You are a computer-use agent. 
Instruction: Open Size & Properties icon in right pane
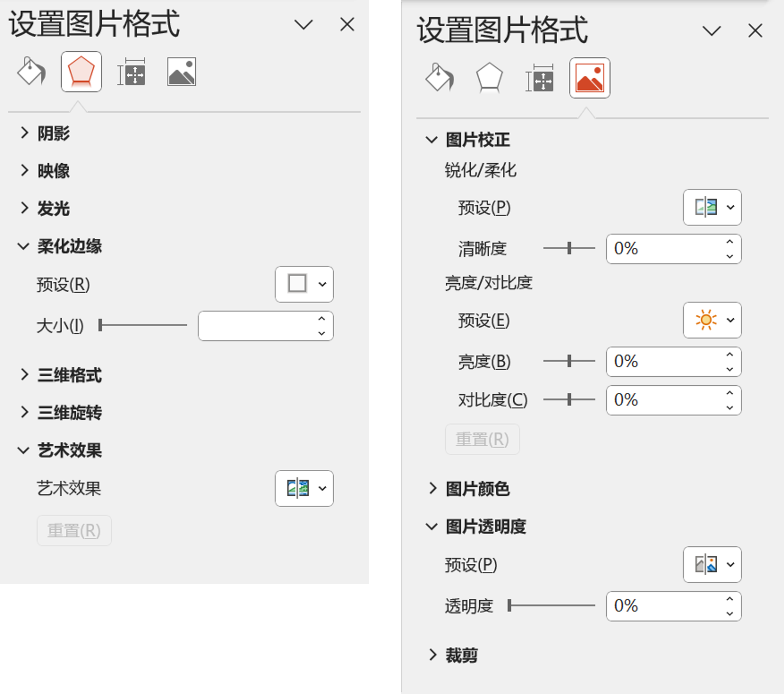[540, 78]
